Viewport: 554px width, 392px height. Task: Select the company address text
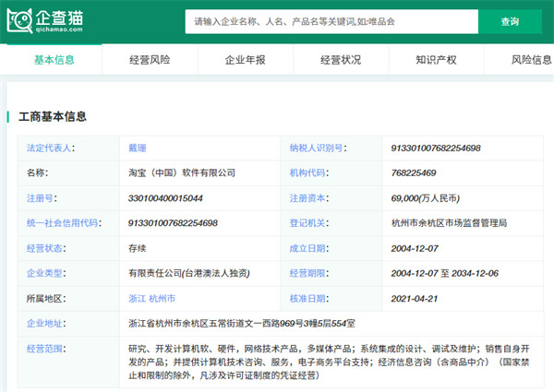242,323
